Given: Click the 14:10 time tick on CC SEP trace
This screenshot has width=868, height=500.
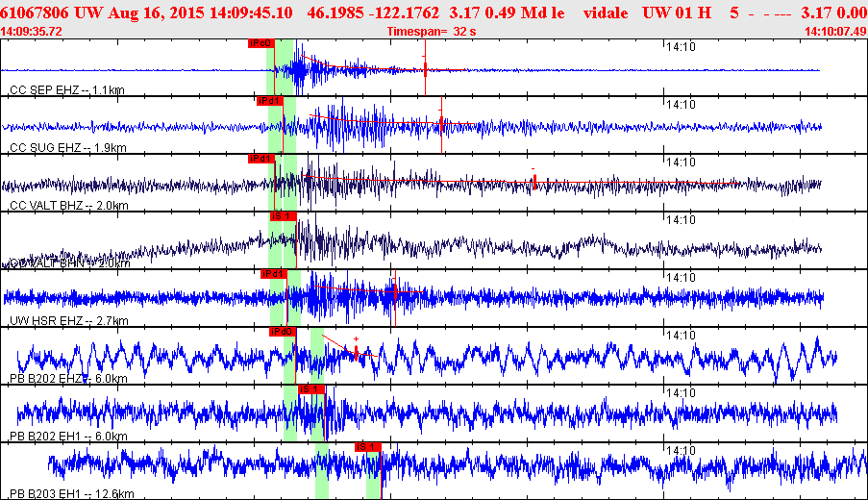Looking at the screenshot, I should click(681, 46).
